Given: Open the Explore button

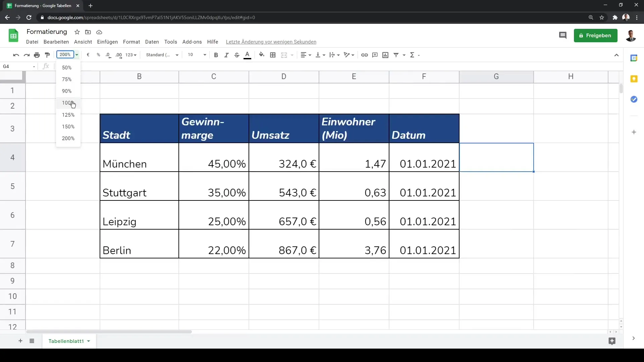Looking at the screenshot, I should click(x=612, y=341).
